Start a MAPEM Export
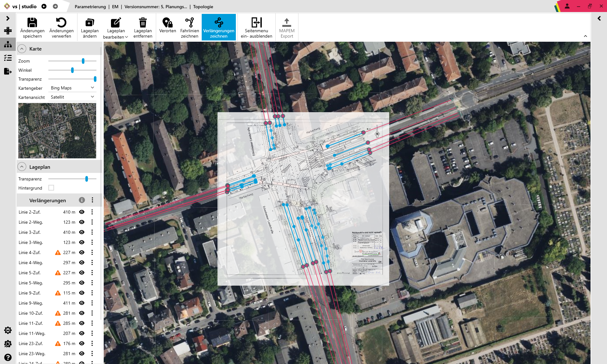 (x=286, y=27)
